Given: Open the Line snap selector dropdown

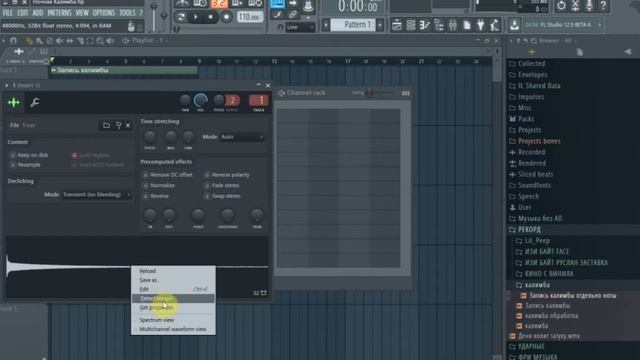Looking at the screenshot, I should (300, 27).
